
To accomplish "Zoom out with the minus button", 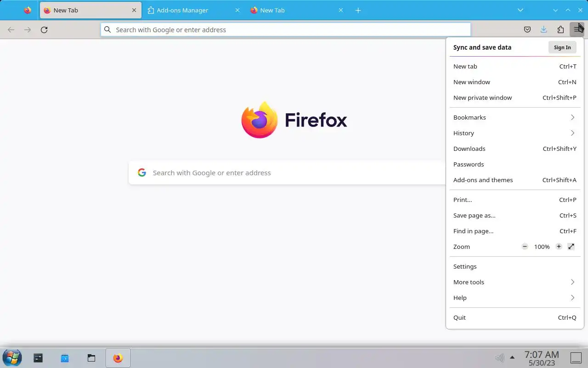I will 525,247.
